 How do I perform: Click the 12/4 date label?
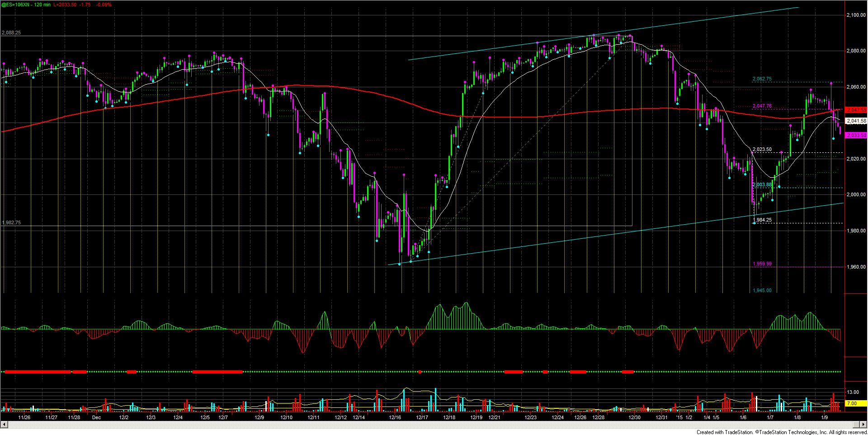click(178, 418)
